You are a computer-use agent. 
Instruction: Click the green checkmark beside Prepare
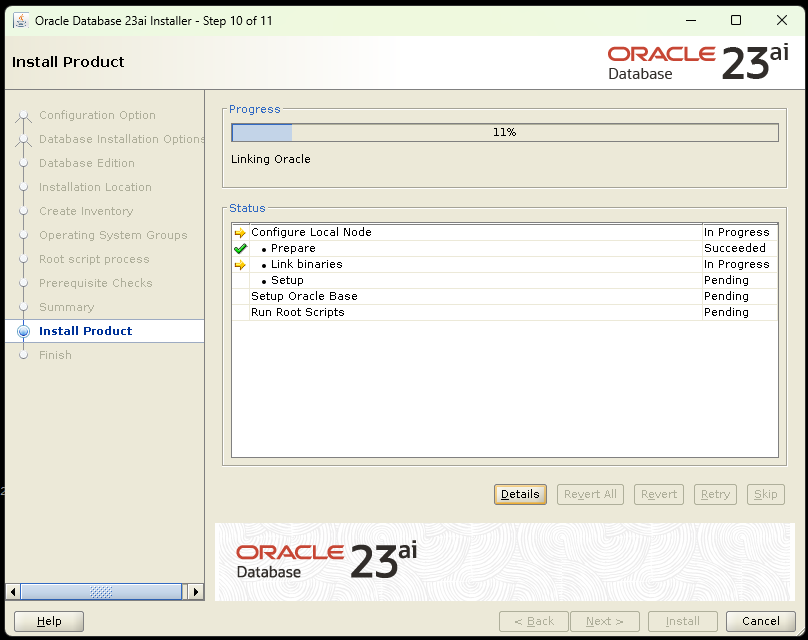[x=238, y=248]
